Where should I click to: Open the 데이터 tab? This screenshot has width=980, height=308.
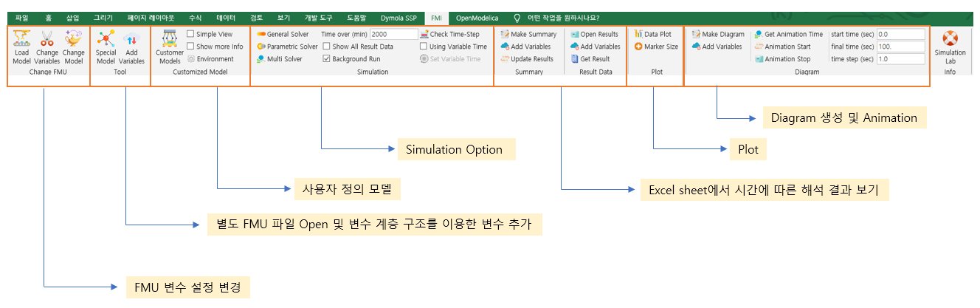[x=227, y=16]
